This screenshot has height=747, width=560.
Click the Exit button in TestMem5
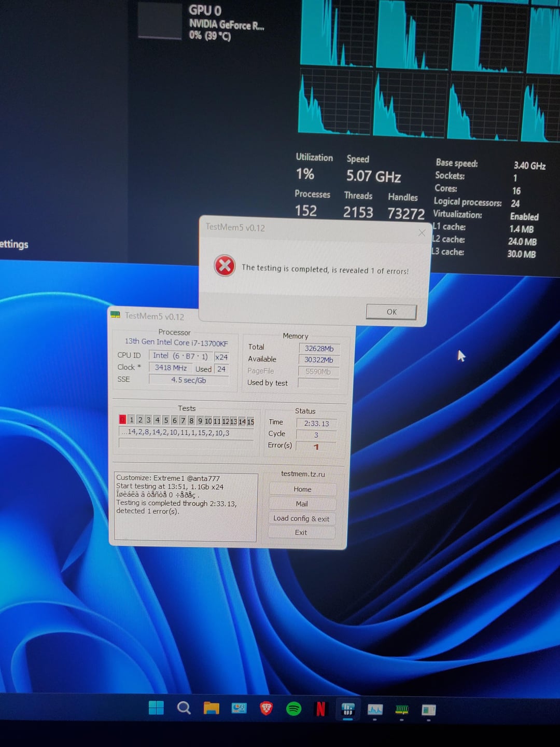point(301,532)
